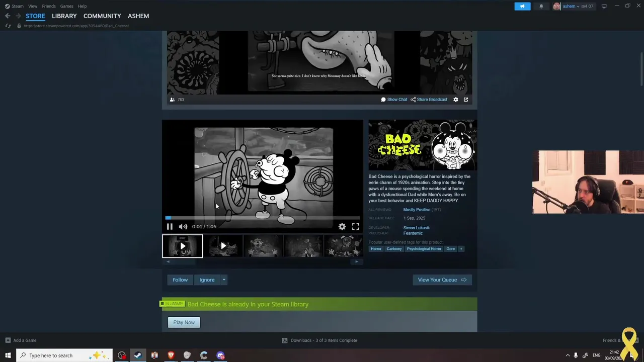Select the first trailer thumbnail
Screen dimensions: 644x362
[x=182, y=246]
